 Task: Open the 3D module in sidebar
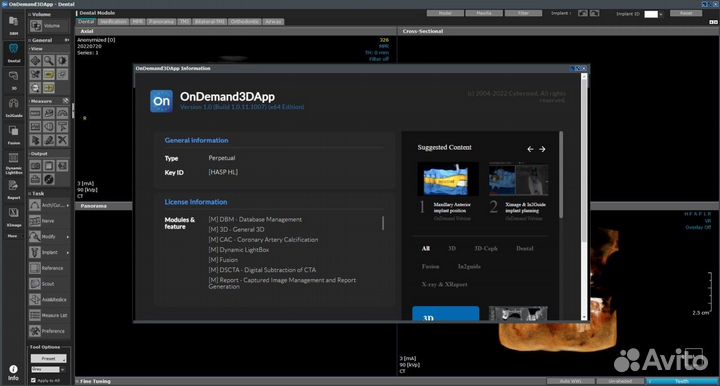pyautogui.click(x=13, y=80)
